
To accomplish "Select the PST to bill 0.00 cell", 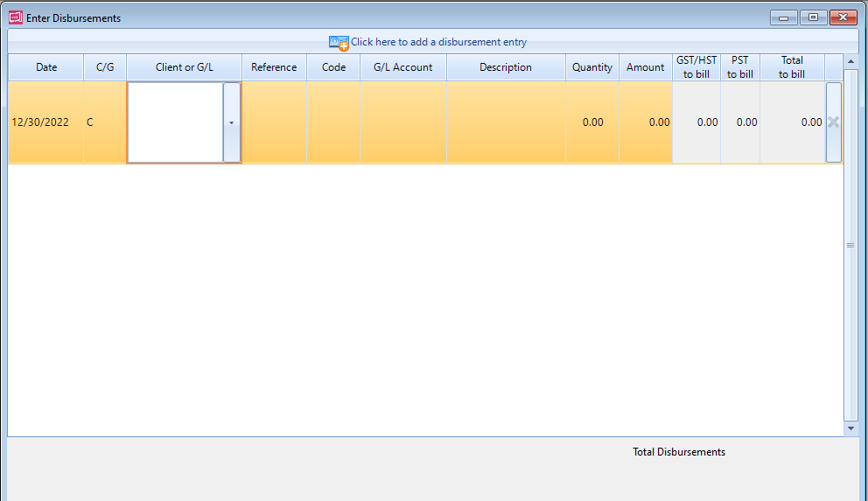I will click(740, 122).
